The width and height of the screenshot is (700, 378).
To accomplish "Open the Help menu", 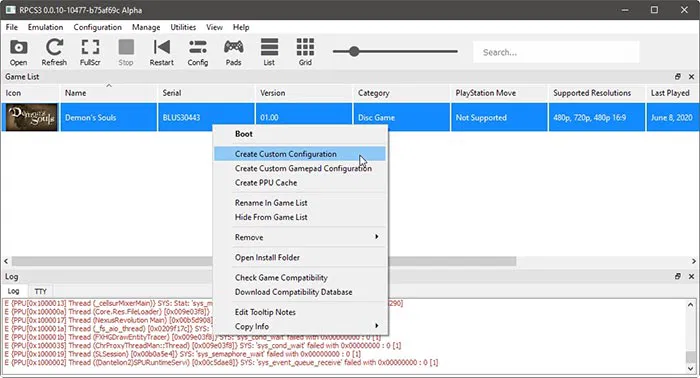I will 241,27.
